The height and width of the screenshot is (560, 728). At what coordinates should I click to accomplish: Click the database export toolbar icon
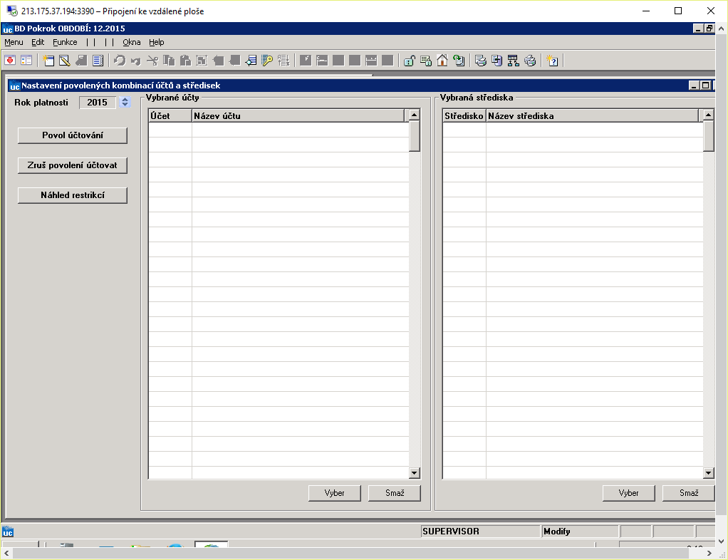click(x=496, y=61)
